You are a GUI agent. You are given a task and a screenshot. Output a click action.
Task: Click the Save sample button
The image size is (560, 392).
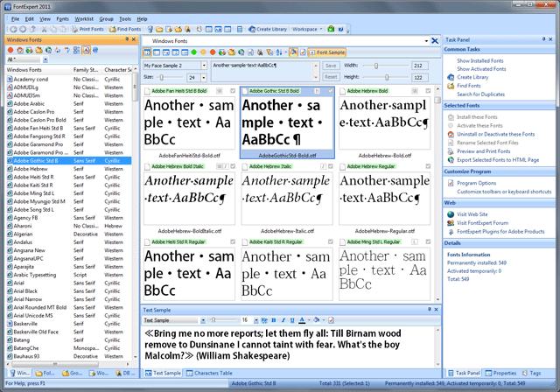click(x=331, y=66)
